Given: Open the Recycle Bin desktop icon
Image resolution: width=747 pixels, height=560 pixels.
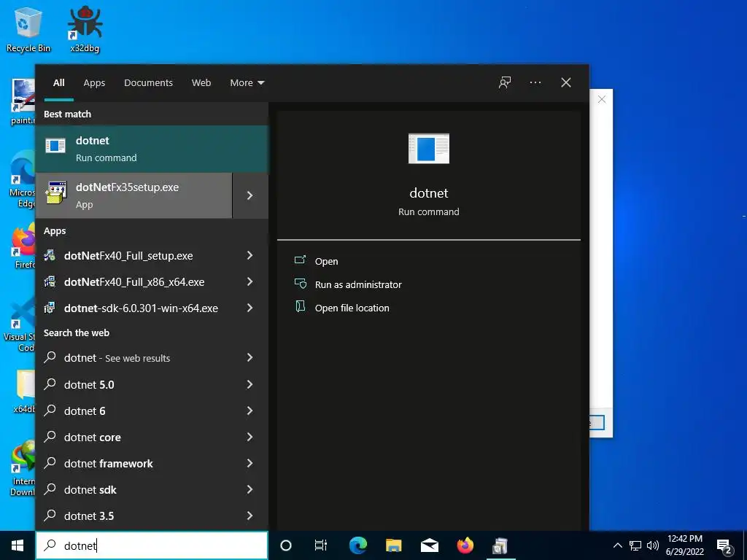Looking at the screenshot, I should [28, 29].
